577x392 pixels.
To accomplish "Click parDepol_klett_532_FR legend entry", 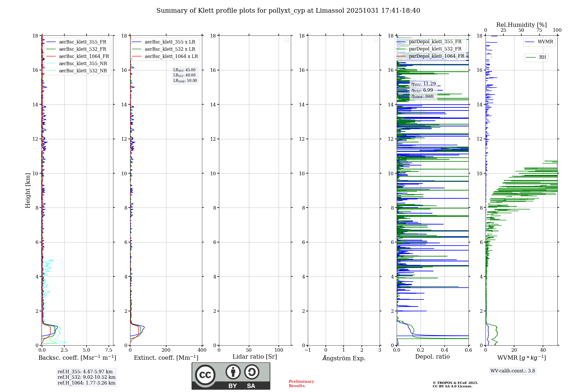I will pyautogui.click(x=435, y=49).
